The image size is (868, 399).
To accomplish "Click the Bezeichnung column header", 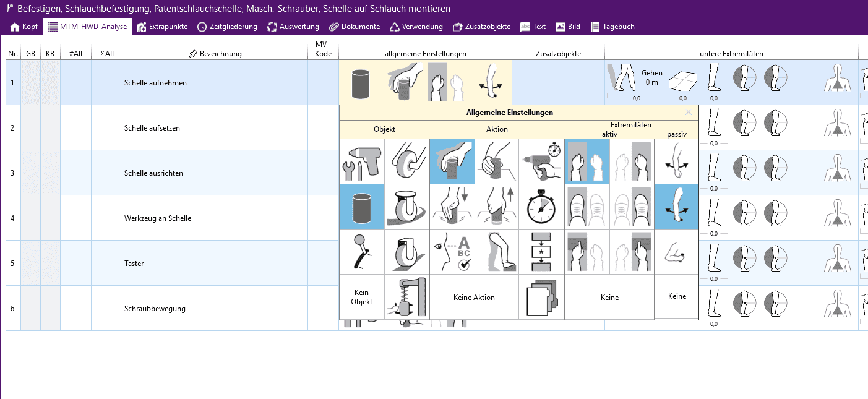I will [x=215, y=54].
